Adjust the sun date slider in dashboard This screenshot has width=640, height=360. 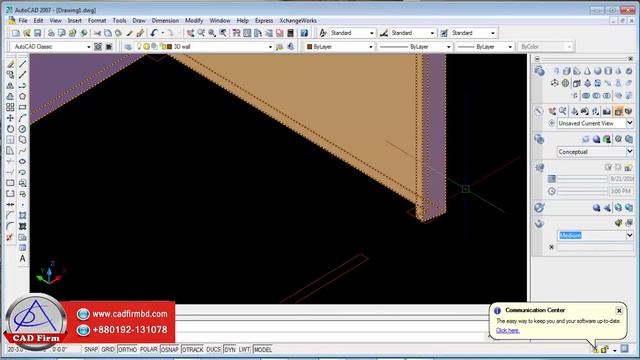pos(582,179)
